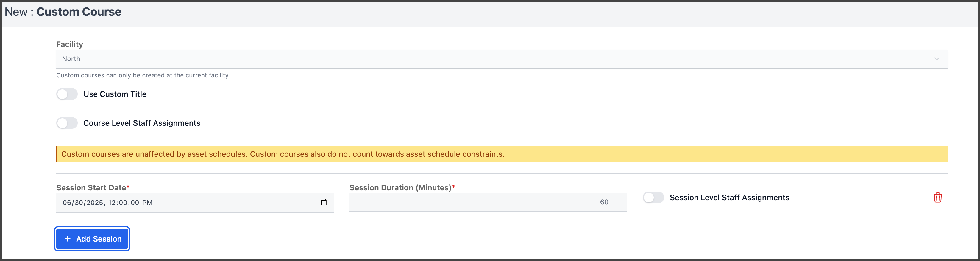Click the Session Level Staff Assignments label

click(x=729, y=197)
